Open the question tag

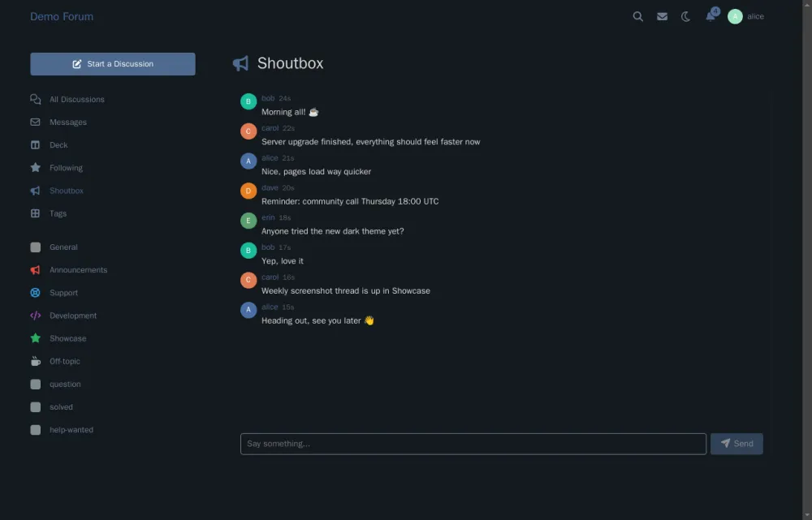pos(65,384)
